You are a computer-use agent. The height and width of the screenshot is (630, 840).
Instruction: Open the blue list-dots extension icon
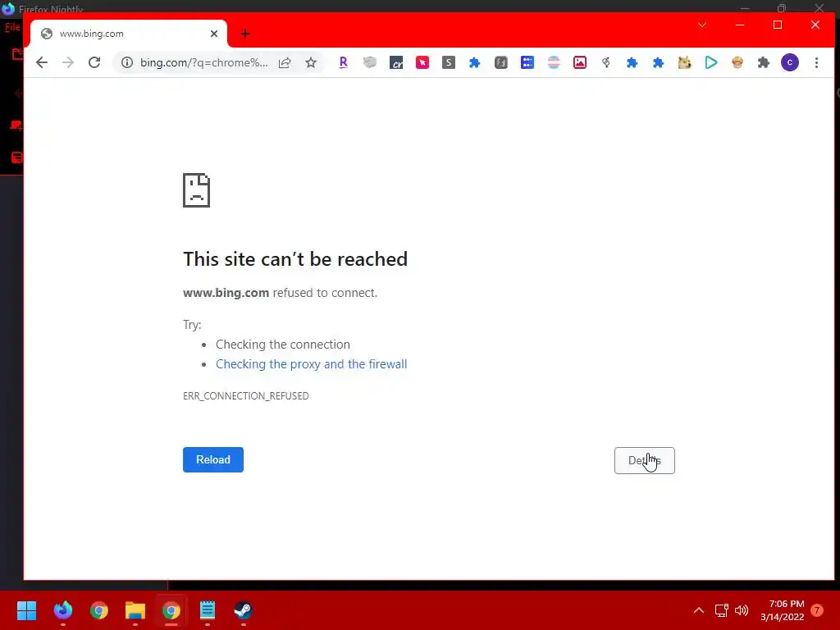[527, 62]
